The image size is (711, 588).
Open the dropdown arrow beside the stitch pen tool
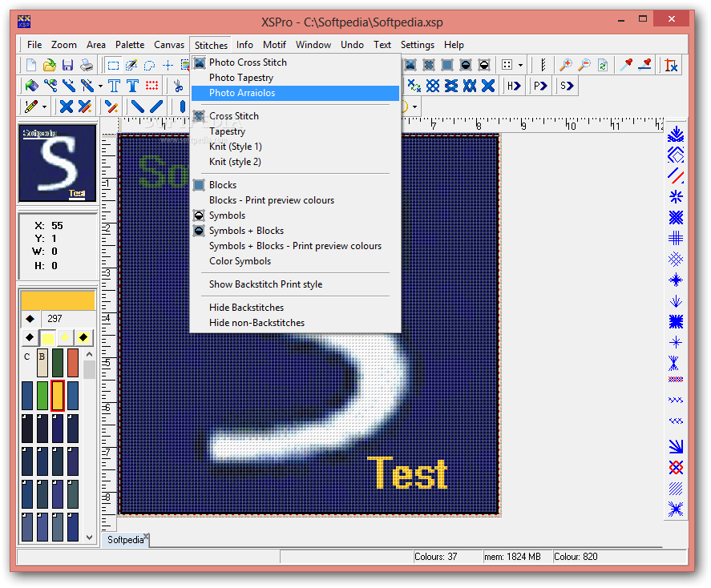(x=100, y=86)
